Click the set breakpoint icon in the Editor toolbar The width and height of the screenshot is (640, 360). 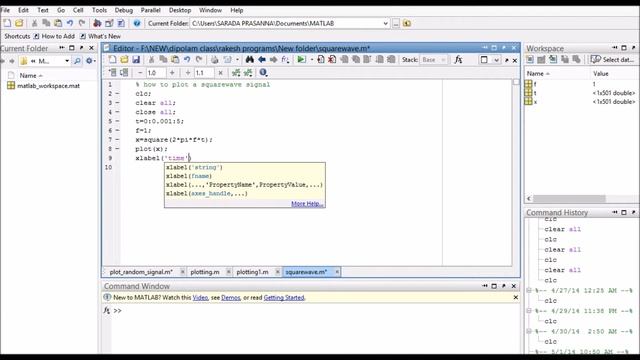(321, 60)
